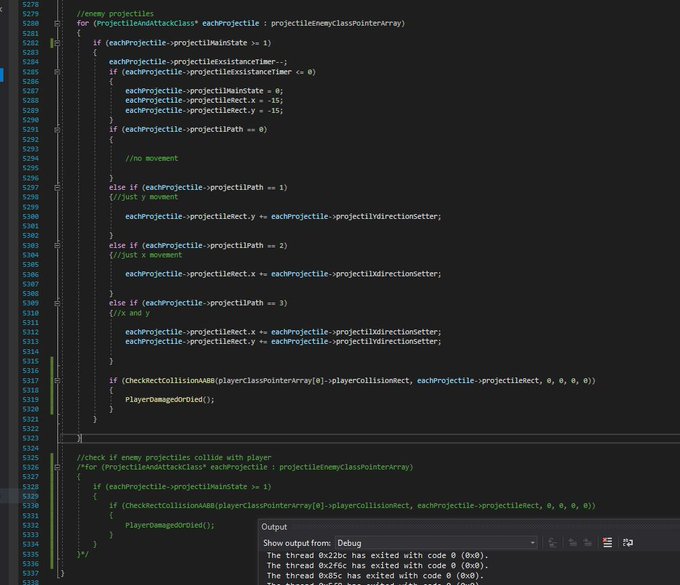
Task: Click 'playerCollisionRect' on line 5317
Action: [370, 381]
